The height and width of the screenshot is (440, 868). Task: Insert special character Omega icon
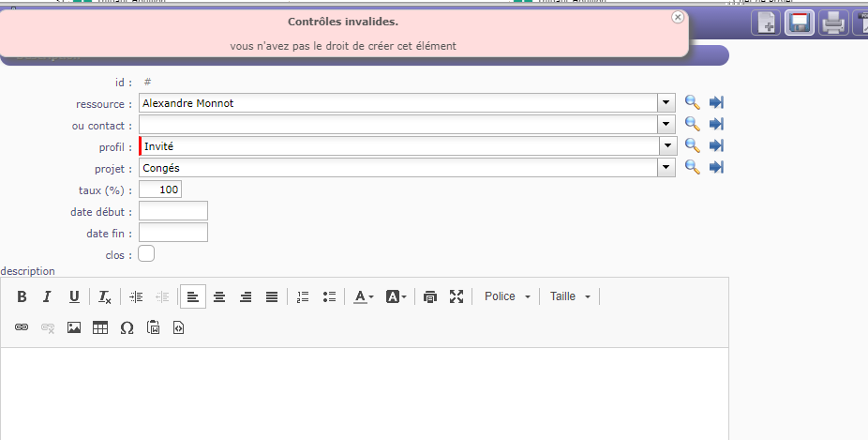click(x=127, y=327)
